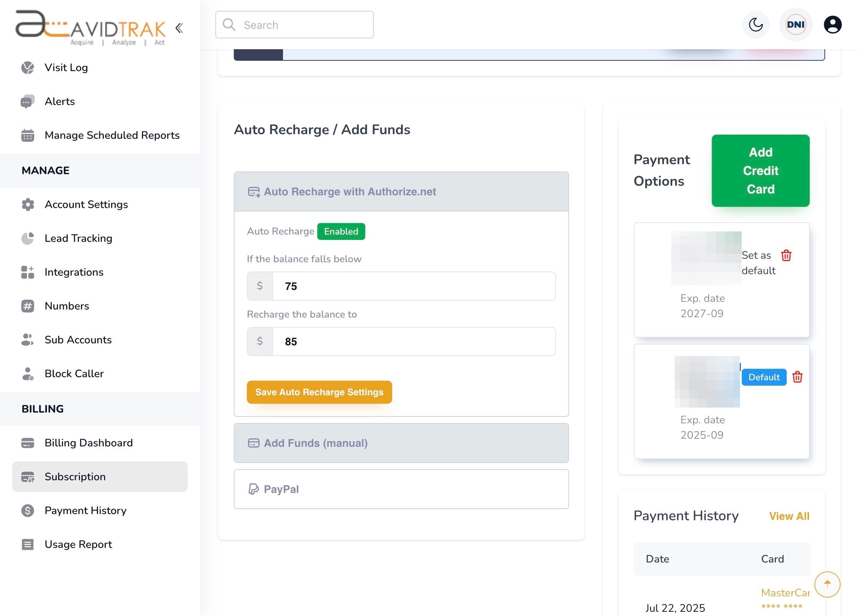
Task: Click the Default badge on the 2025-09 card
Action: 764,377
